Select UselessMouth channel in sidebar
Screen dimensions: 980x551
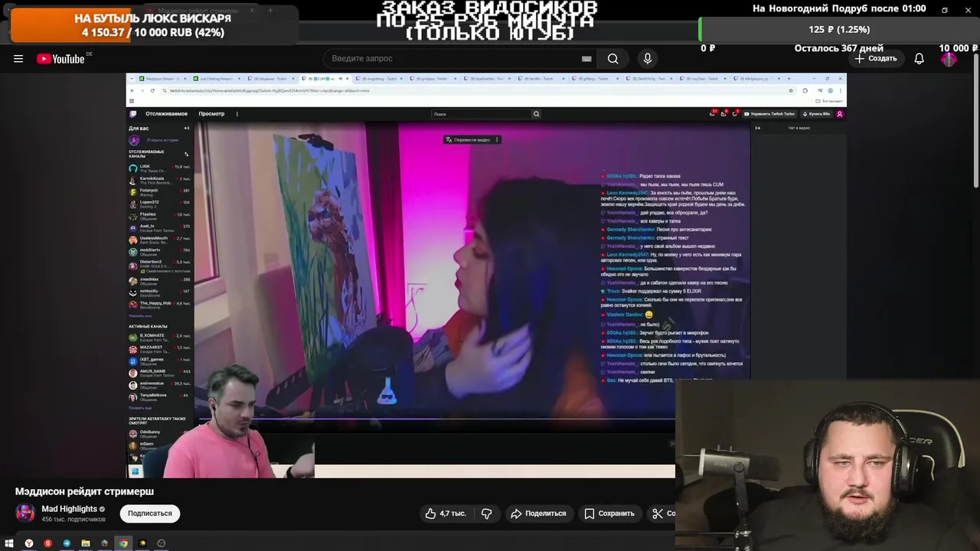[x=159, y=239]
